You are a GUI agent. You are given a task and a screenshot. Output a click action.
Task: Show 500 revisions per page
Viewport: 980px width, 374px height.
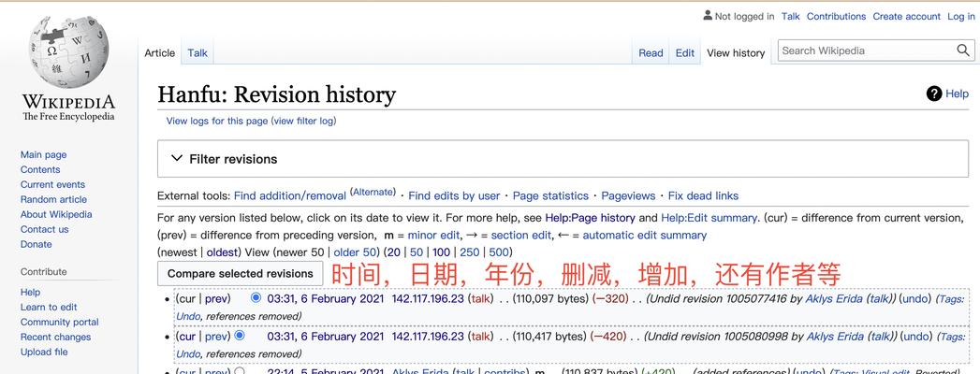(x=499, y=252)
